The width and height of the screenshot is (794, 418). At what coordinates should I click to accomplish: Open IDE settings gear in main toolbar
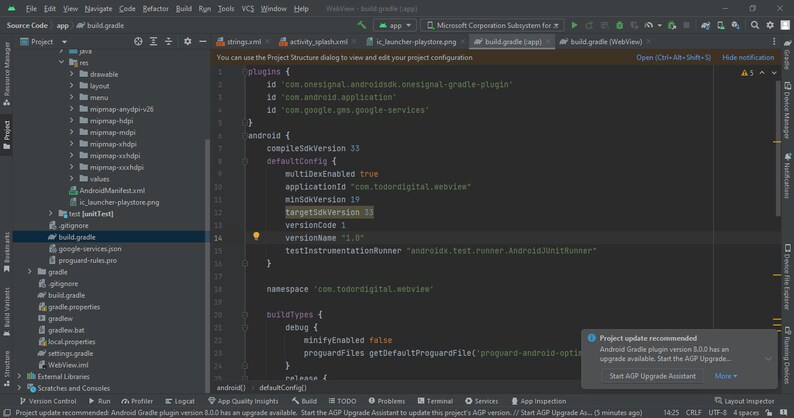(x=770, y=25)
